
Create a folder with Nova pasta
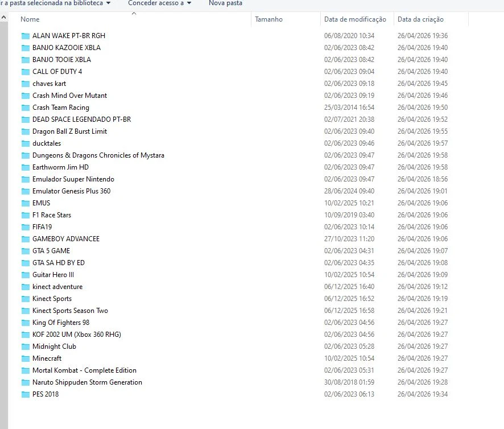[225, 3]
